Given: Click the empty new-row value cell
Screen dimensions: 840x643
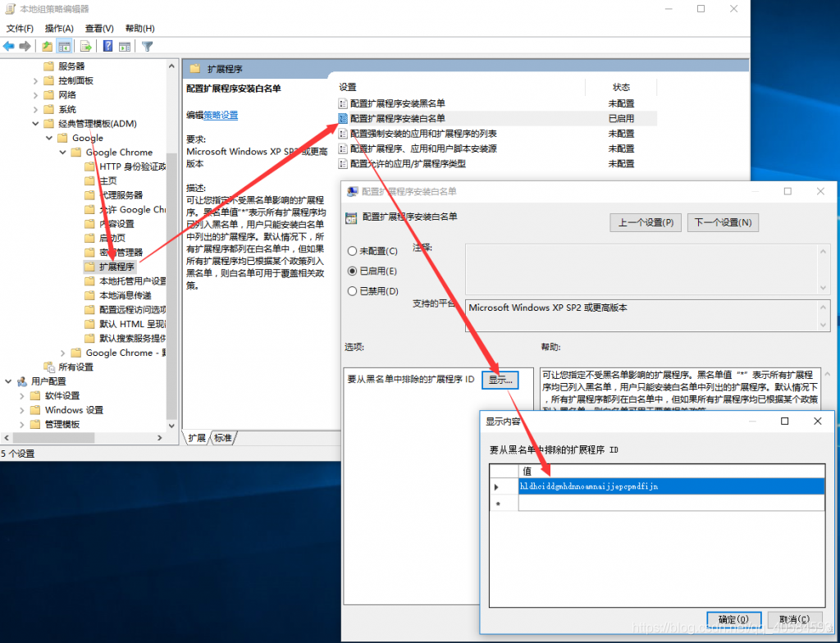Looking at the screenshot, I should coord(671,503).
